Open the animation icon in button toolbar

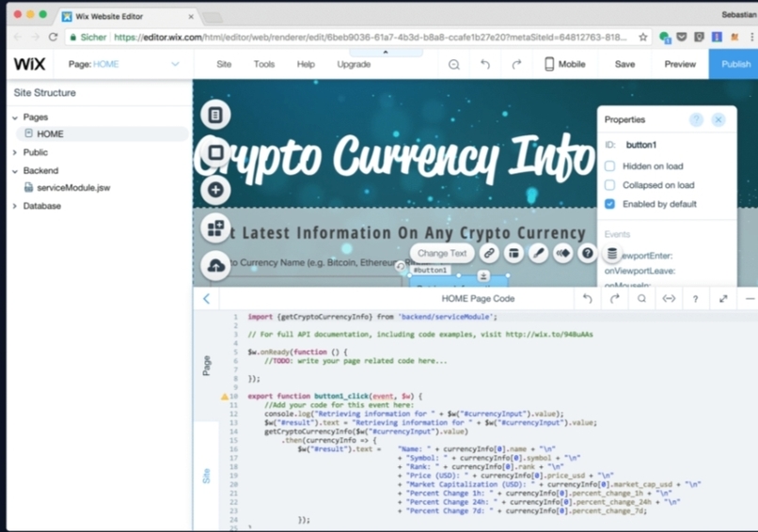(x=563, y=253)
